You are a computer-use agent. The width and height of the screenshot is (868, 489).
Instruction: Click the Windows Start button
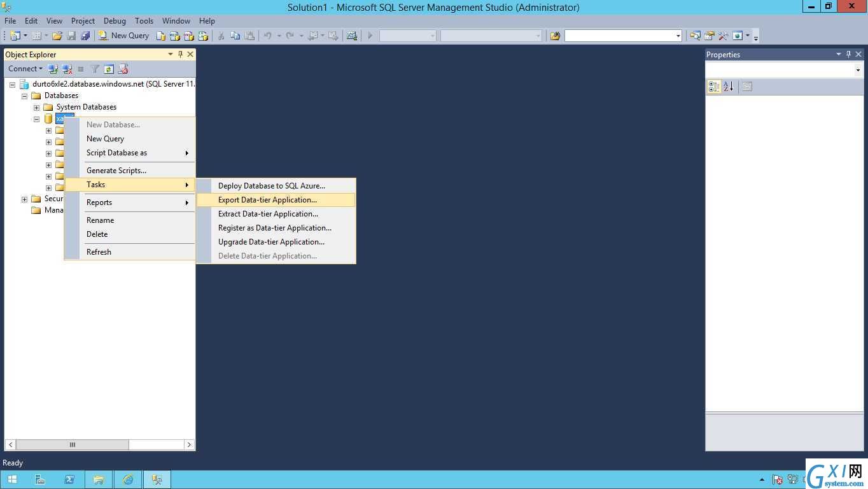pyautogui.click(x=12, y=479)
